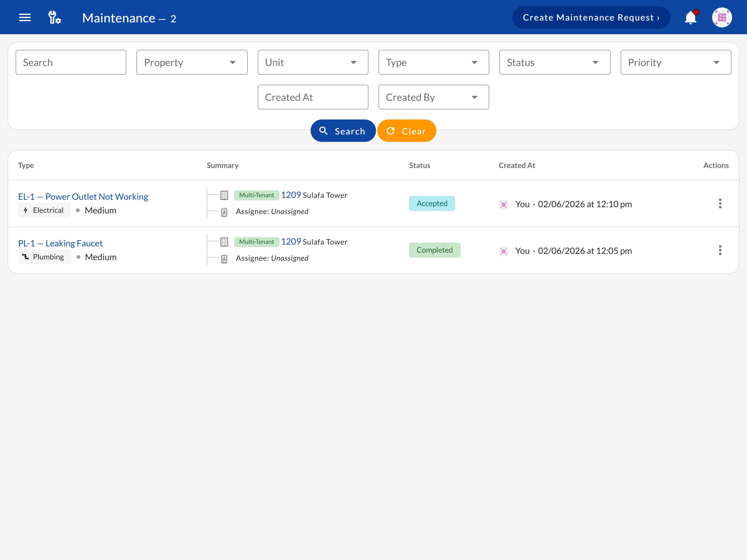Click Multi-Tenant tag in PL-1 row
Image resolution: width=747 pixels, height=560 pixels.
tap(256, 242)
